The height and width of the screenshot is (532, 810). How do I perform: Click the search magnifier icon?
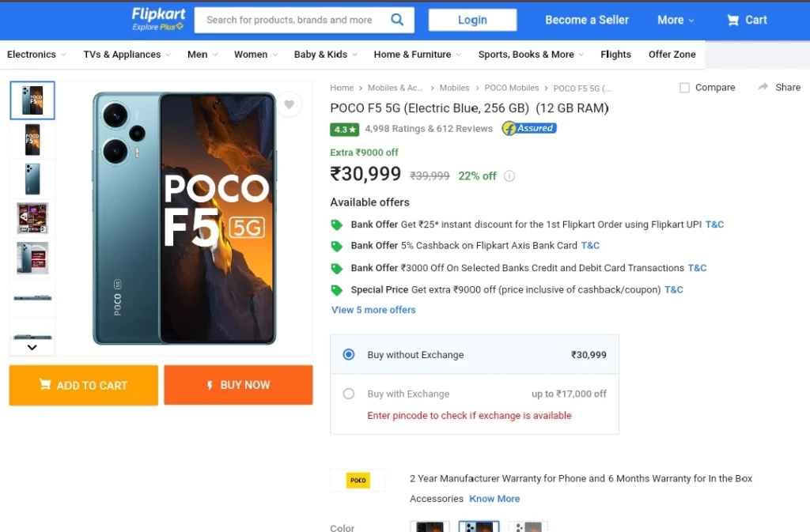click(397, 20)
